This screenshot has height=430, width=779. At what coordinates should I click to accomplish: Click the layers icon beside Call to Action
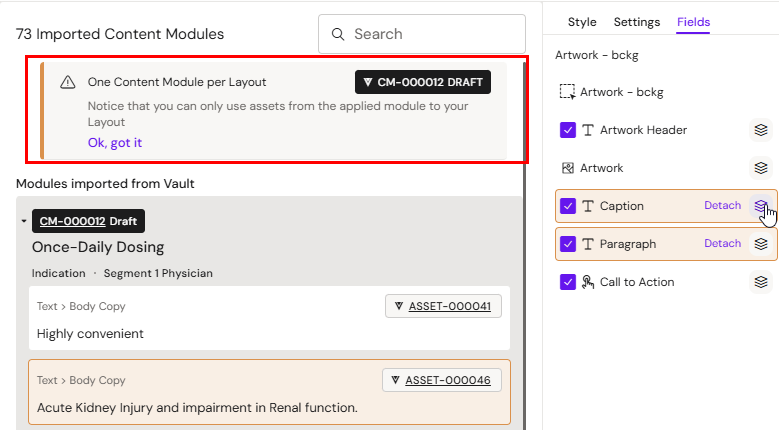[761, 282]
